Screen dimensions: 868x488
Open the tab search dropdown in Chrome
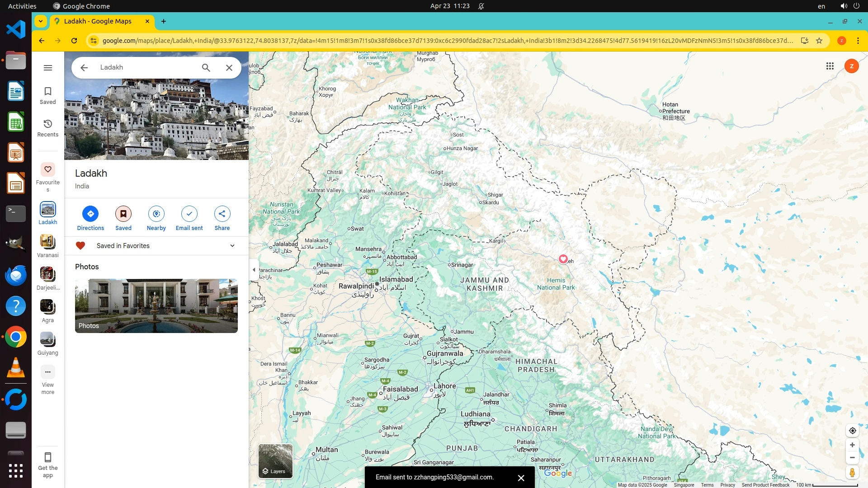pyautogui.click(x=41, y=21)
